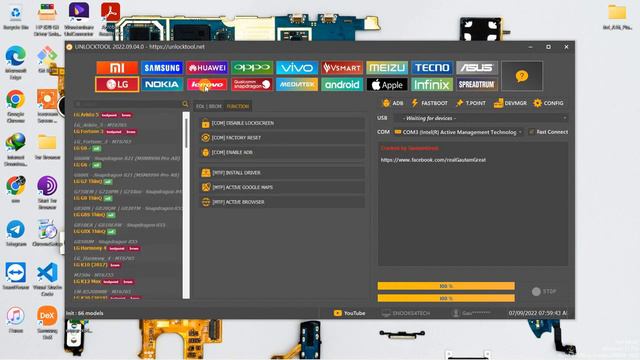Select the Infinix brand tile
Viewport: 640px width, 360px height.
432,84
